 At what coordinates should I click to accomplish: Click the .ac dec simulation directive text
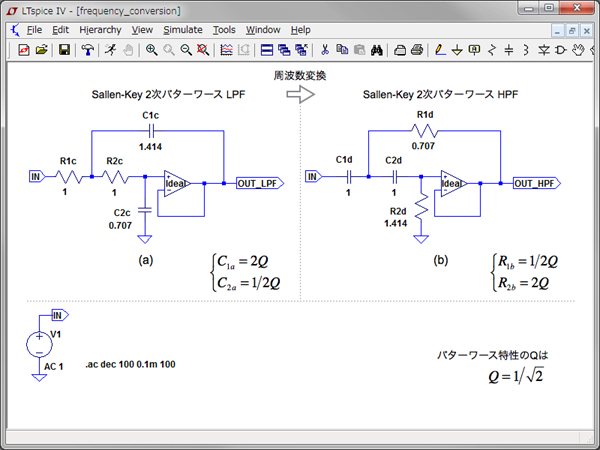click(x=130, y=364)
